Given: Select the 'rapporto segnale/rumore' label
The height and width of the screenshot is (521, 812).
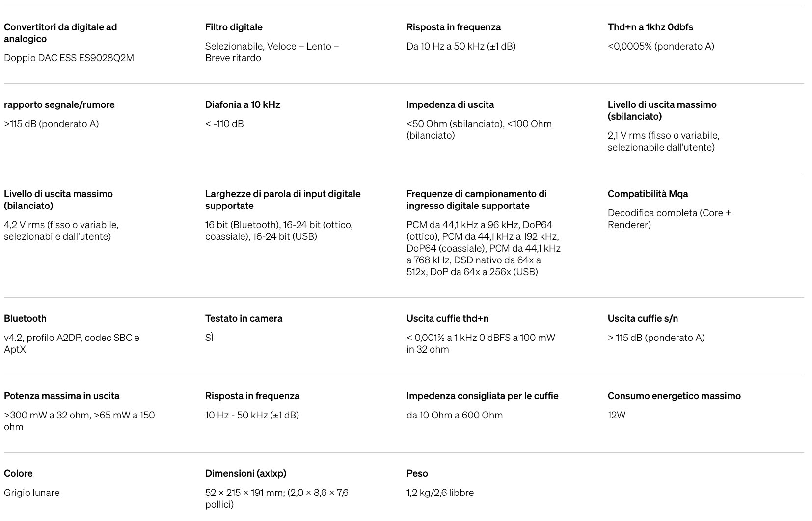Looking at the screenshot, I should coord(59,104).
